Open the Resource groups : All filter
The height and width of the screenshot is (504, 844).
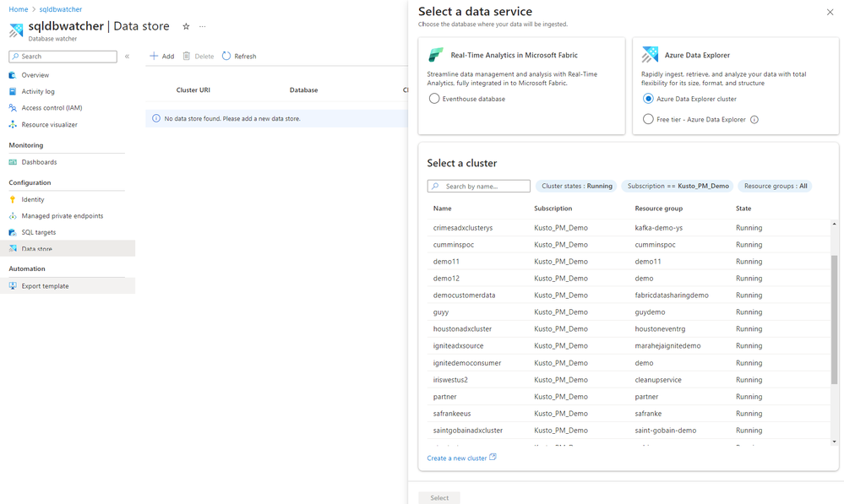click(775, 186)
